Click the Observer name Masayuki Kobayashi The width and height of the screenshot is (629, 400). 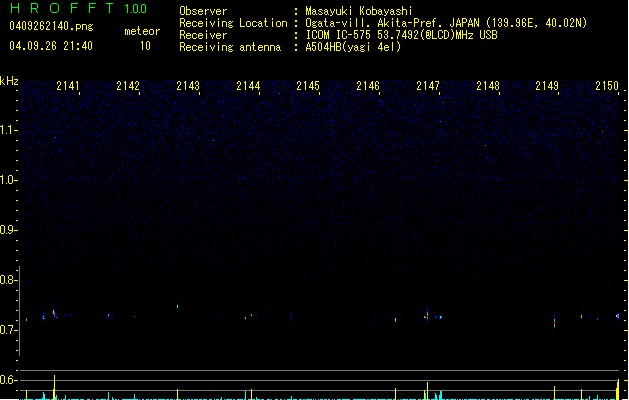click(x=359, y=11)
